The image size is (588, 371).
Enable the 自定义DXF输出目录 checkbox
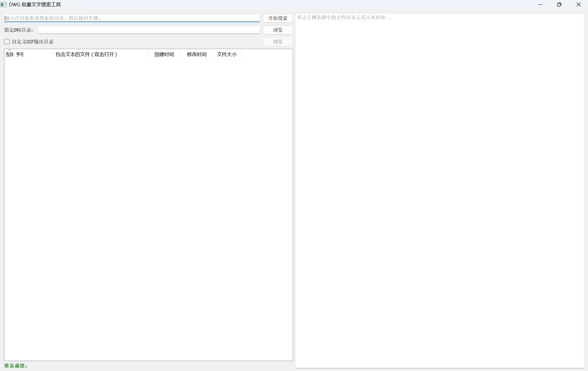pos(7,42)
